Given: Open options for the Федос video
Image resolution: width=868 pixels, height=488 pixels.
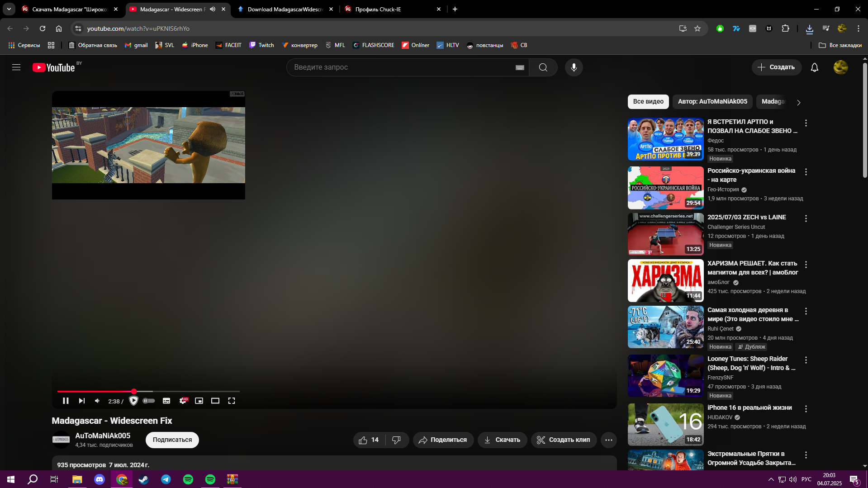Looking at the screenshot, I should pyautogui.click(x=806, y=123).
